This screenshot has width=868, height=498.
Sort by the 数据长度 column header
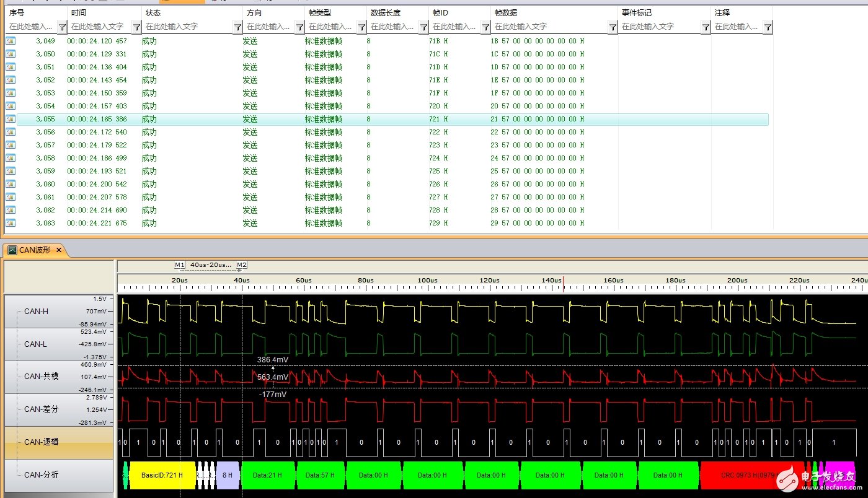point(385,12)
